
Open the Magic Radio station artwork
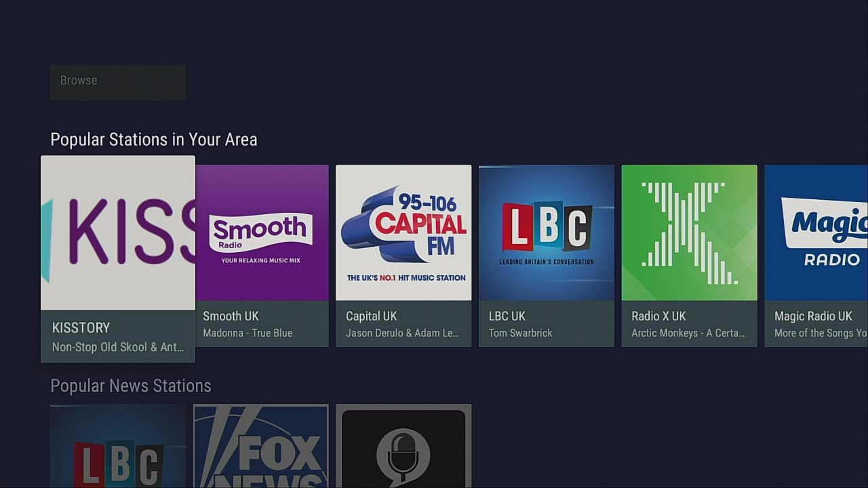click(816, 233)
